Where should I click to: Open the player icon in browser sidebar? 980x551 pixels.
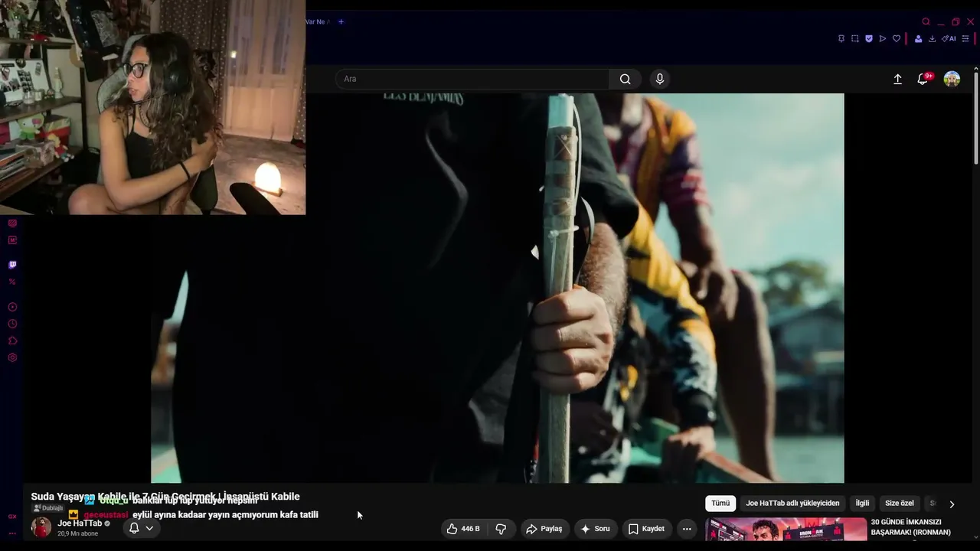point(12,307)
